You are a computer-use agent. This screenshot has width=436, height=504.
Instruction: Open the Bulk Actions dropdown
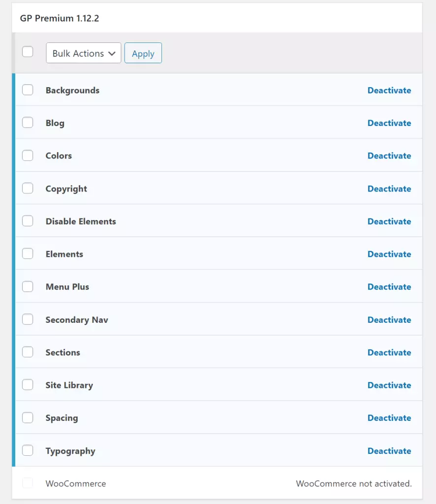pyautogui.click(x=83, y=53)
